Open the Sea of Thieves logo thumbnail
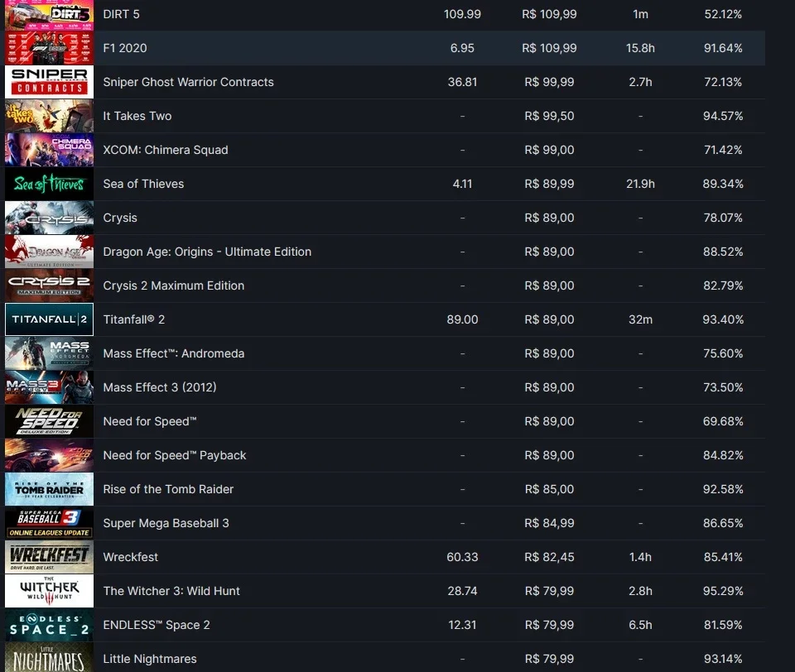The width and height of the screenshot is (795, 672). (x=49, y=184)
